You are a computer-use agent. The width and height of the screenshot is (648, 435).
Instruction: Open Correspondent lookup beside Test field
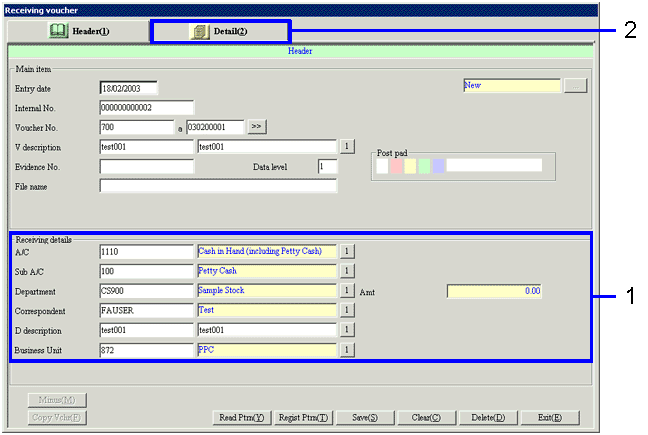pos(348,310)
